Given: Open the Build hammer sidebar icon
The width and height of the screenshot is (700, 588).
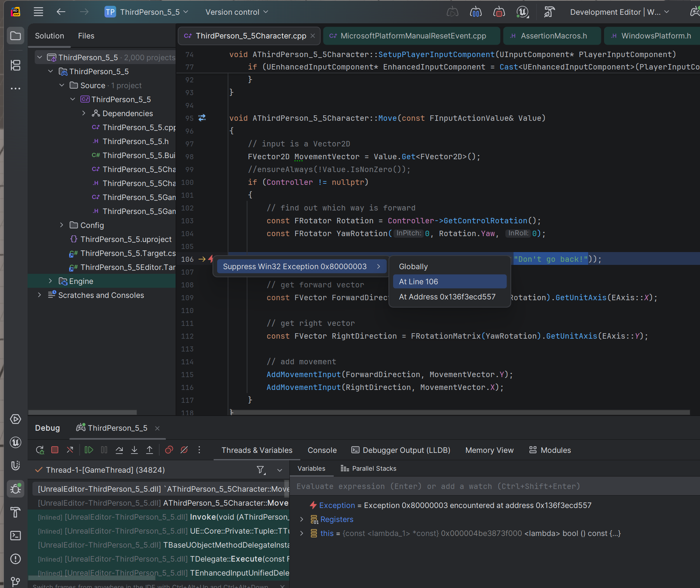Looking at the screenshot, I should (x=16, y=512).
